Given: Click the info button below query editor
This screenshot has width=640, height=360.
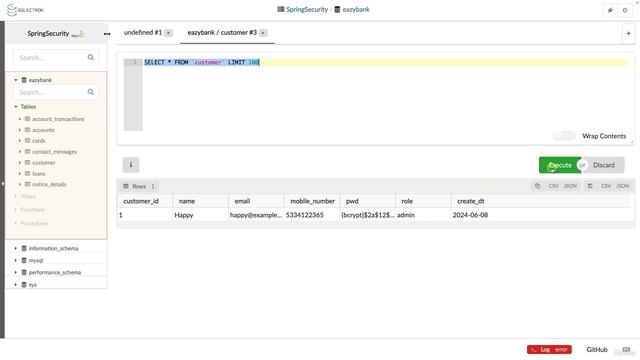Looking at the screenshot, I should 131,165.
